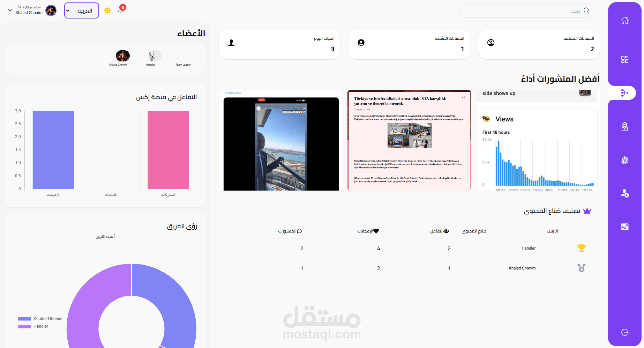Toggle Handler legend swatch in team chart
Viewport: 644px width, 348px height.
point(24,326)
